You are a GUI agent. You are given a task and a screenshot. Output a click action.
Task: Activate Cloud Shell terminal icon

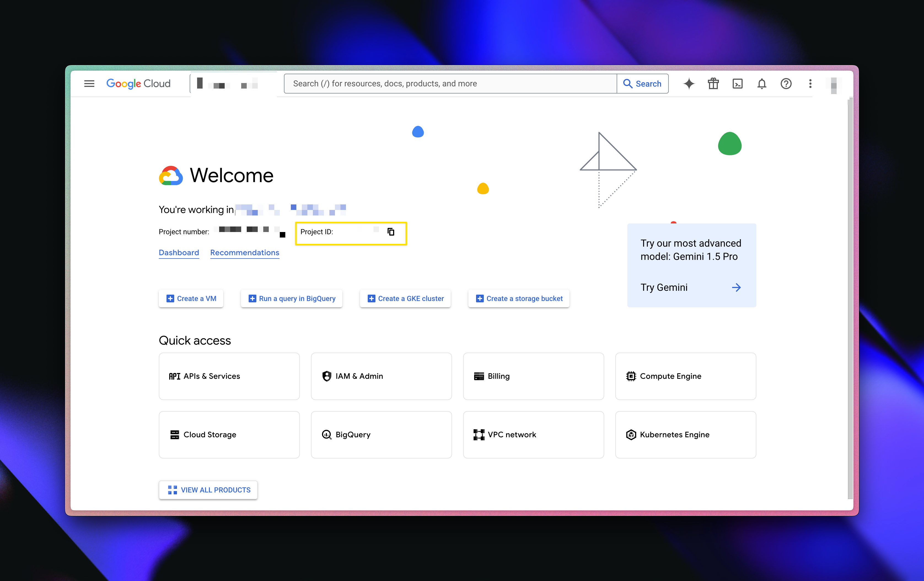pos(737,83)
